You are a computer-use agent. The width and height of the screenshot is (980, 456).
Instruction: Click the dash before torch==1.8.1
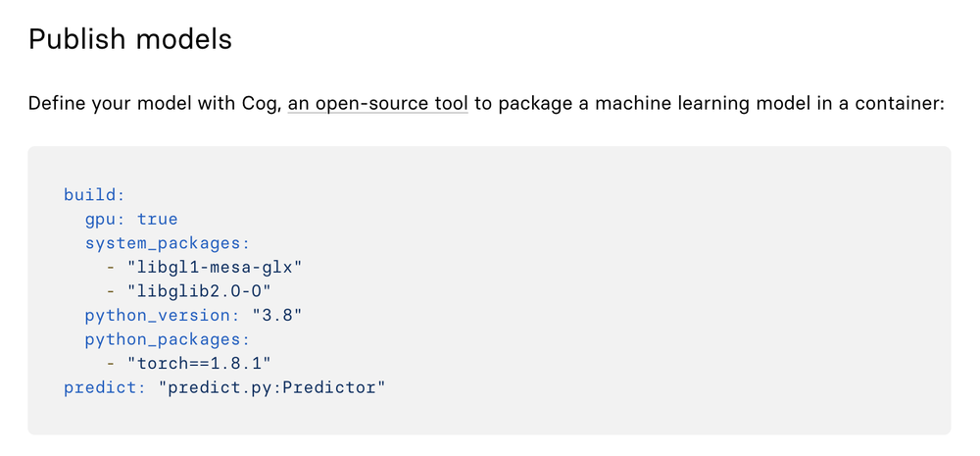(x=111, y=364)
